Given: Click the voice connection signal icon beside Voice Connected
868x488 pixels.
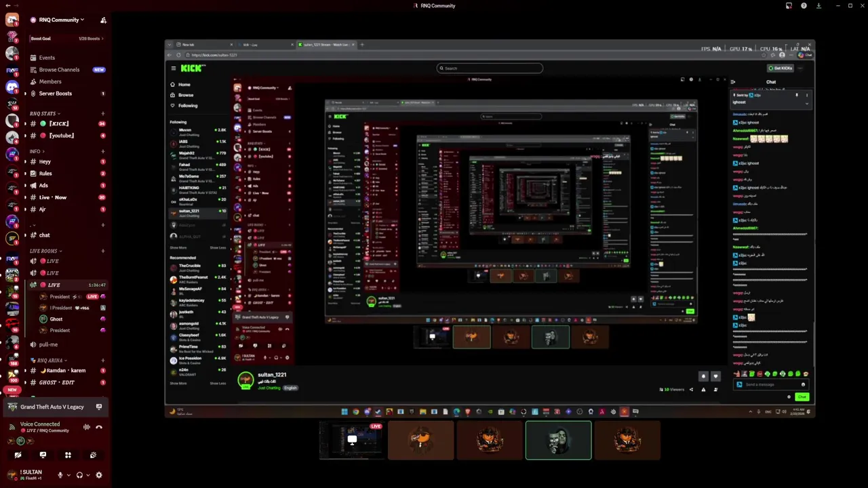Looking at the screenshot, I should pyautogui.click(x=12, y=427).
